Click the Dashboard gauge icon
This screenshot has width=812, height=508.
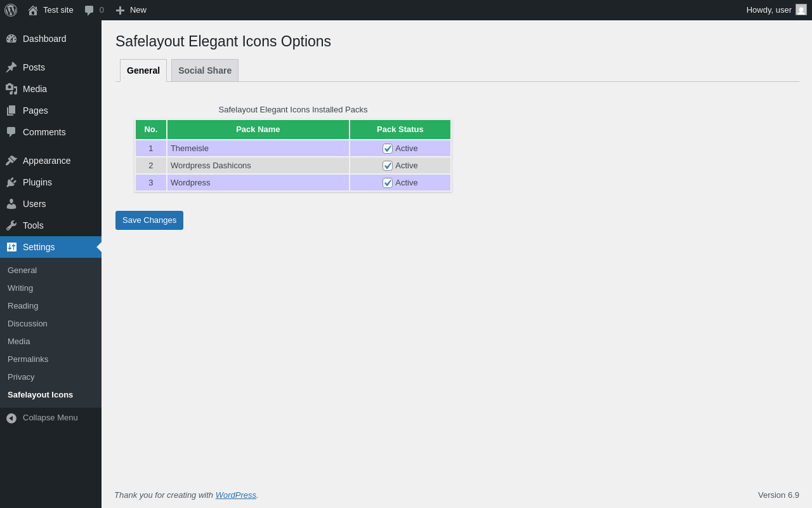coord(11,39)
